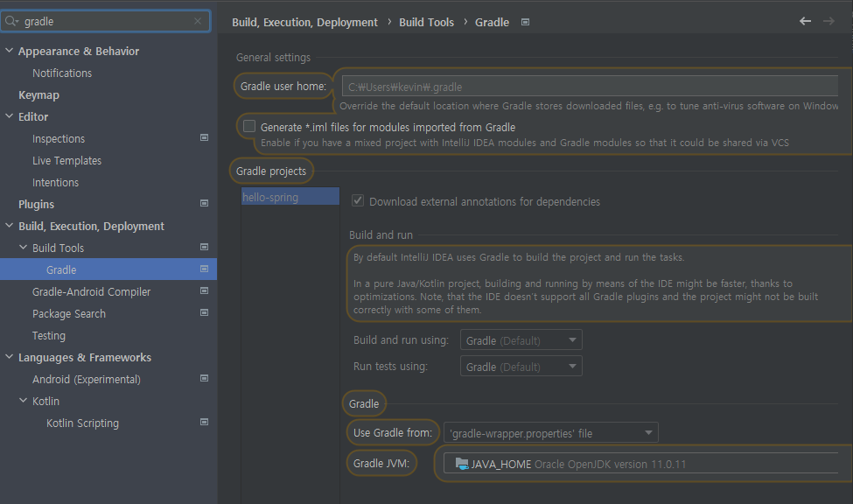Select Inspections settings page
Image resolution: width=853 pixels, height=504 pixels.
(59, 139)
